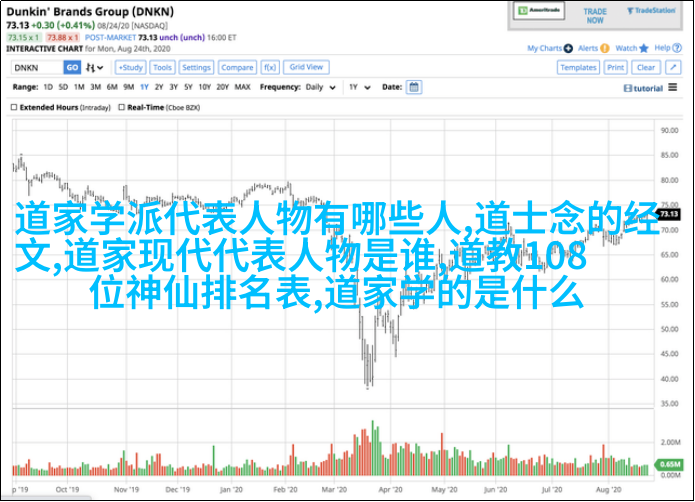The height and width of the screenshot is (502, 695).
Task: Click the 73.15 x 1 bid quote
Action: click(x=23, y=38)
